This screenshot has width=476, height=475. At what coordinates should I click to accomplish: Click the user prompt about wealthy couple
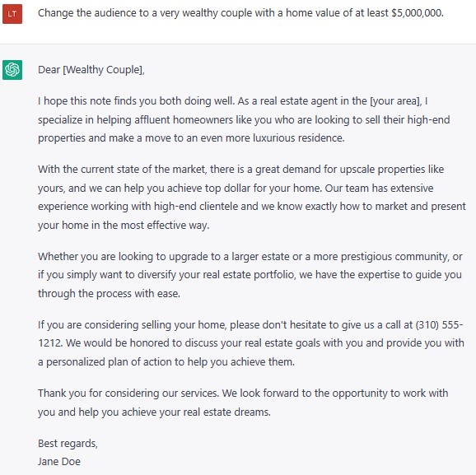point(240,13)
